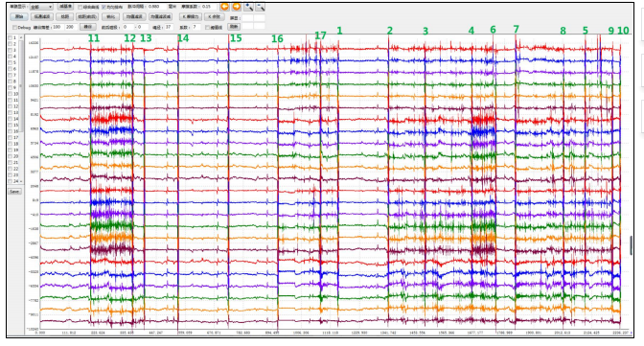Screen dimensions: 644x346
Task: Click button right of the display combo box
Action: click(x=66, y=7)
